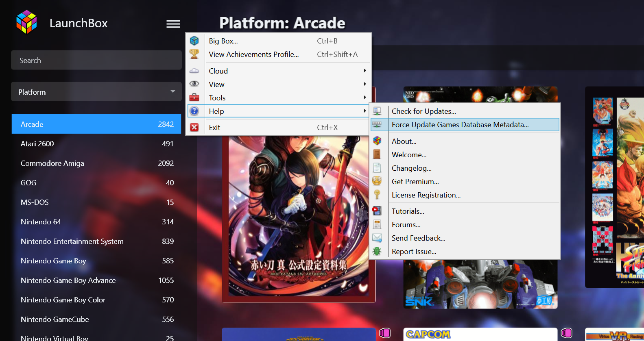Click the About LaunchBox cube icon

click(x=377, y=141)
